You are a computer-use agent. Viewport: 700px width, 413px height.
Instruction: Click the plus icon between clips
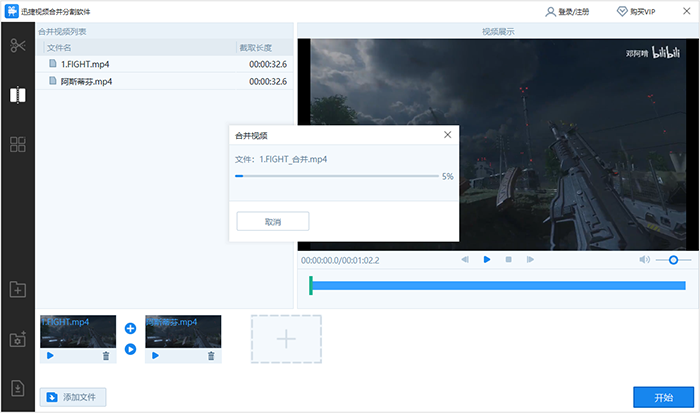pos(130,329)
